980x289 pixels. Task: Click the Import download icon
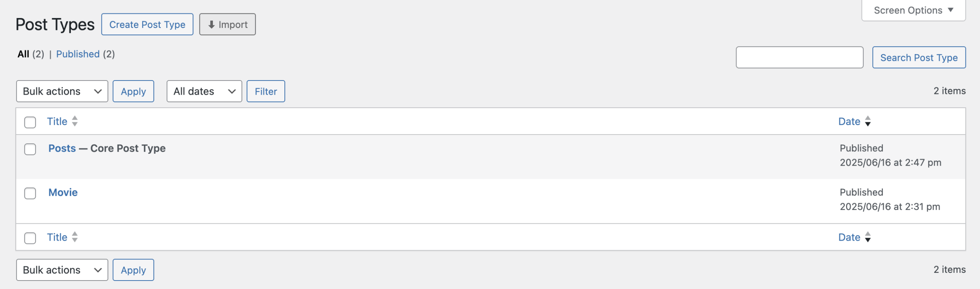211,24
